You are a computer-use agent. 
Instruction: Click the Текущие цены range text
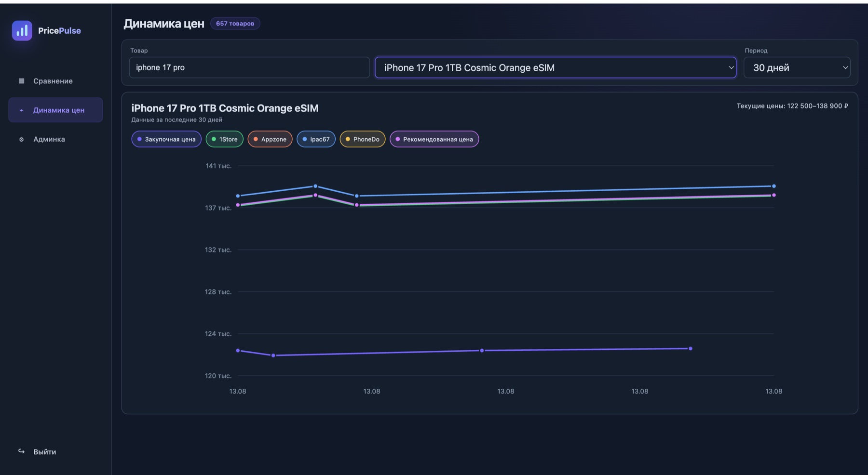792,106
